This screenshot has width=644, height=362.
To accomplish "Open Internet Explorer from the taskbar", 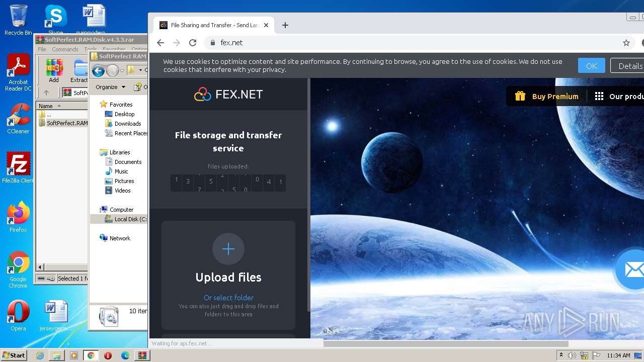I will [x=40, y=355].
